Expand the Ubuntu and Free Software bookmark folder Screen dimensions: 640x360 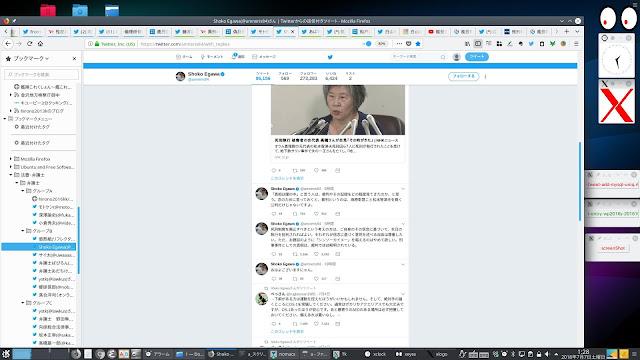pyautogui.click(x=11, y=167)
